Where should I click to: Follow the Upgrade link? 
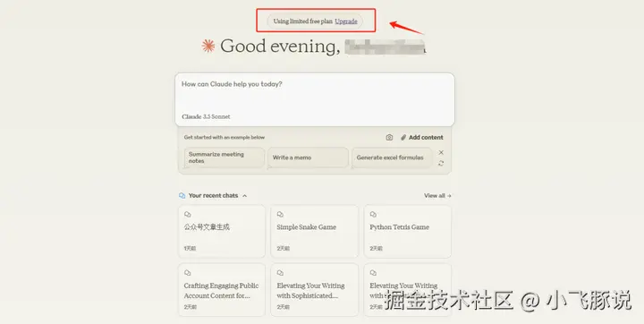coord(346,21)
